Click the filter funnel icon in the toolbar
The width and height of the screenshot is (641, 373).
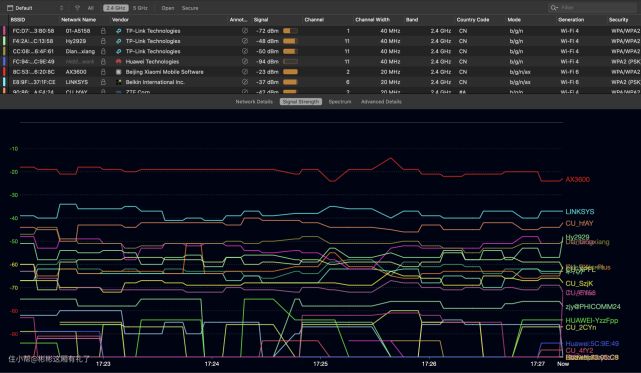tap(77, 8)
